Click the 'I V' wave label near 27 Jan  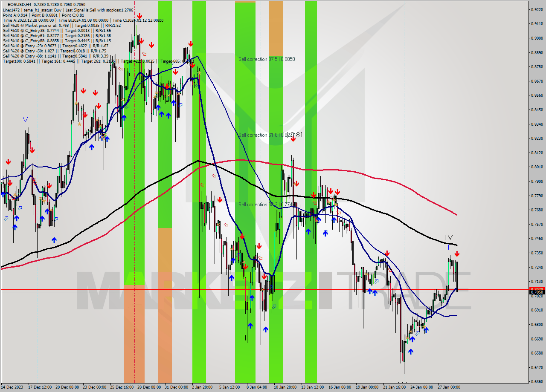pyautogui.click(x=448, y=237)
